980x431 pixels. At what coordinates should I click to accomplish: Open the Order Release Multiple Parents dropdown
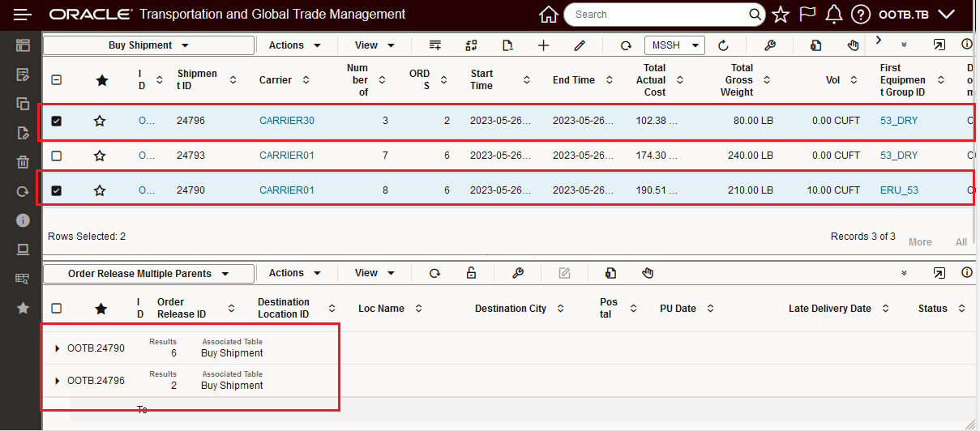(x=148, y=273)
